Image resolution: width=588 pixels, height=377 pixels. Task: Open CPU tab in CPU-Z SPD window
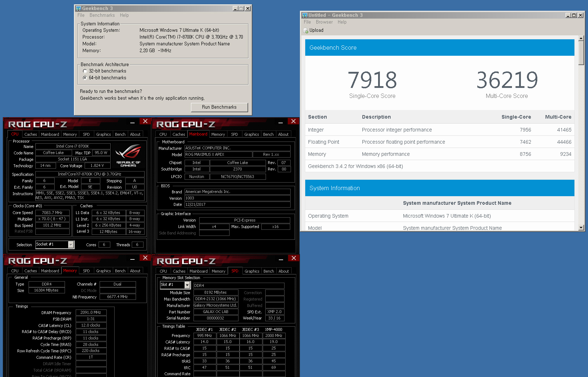pos(163,271)
